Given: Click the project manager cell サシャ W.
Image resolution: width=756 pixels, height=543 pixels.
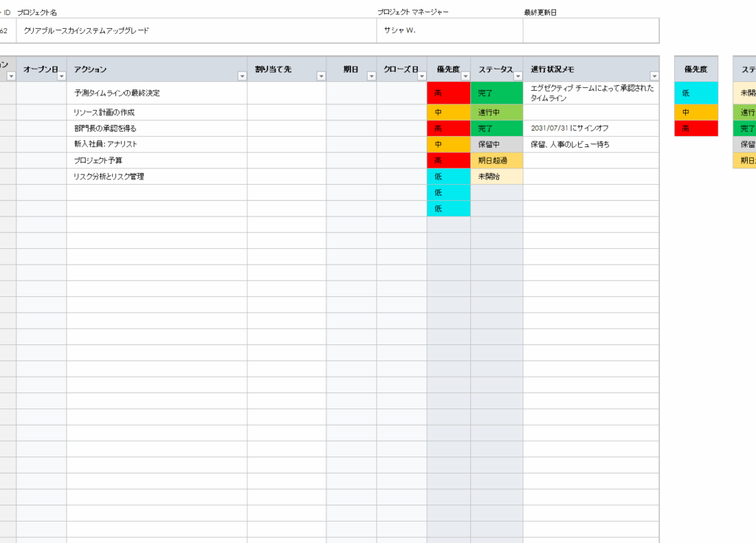Looking at the screenshot, I should tap(450, 30).
